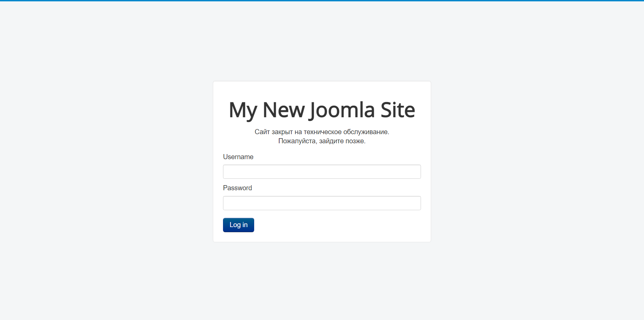Click the "Сайт закрыт на техническое обслуживание" message
Screen dimensions: 644x320
tap(322, 132)
